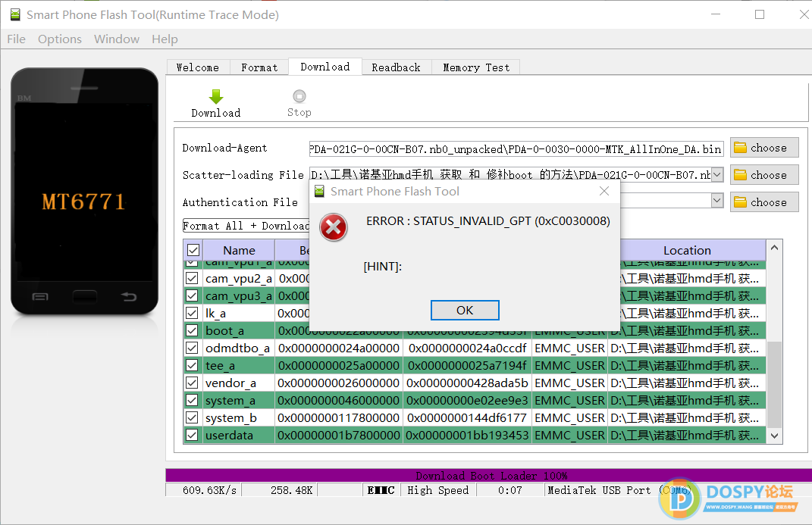Viewport: 812px width, 525px height.
Task: Switch to the Memory Test tab
Action: pyautogui.click(x=476, y=67)
